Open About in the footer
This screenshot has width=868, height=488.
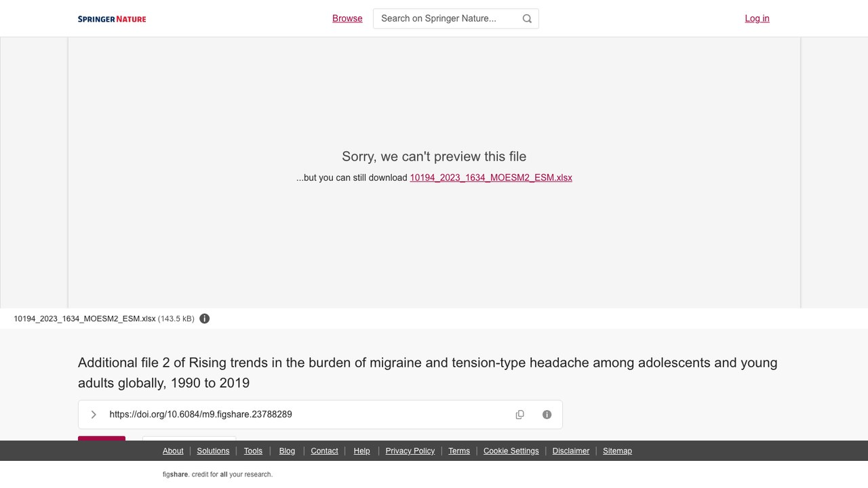coord(173,451)
